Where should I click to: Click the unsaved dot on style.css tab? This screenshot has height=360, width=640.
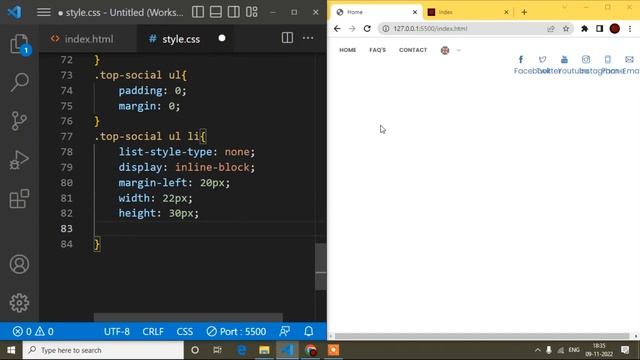point(222,38)
